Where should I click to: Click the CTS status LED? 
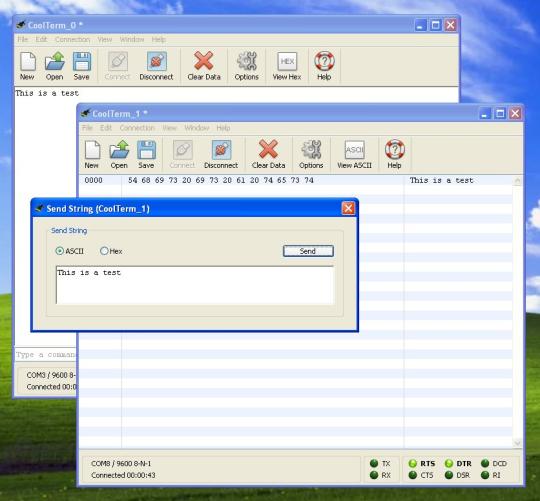click(413, 475)
